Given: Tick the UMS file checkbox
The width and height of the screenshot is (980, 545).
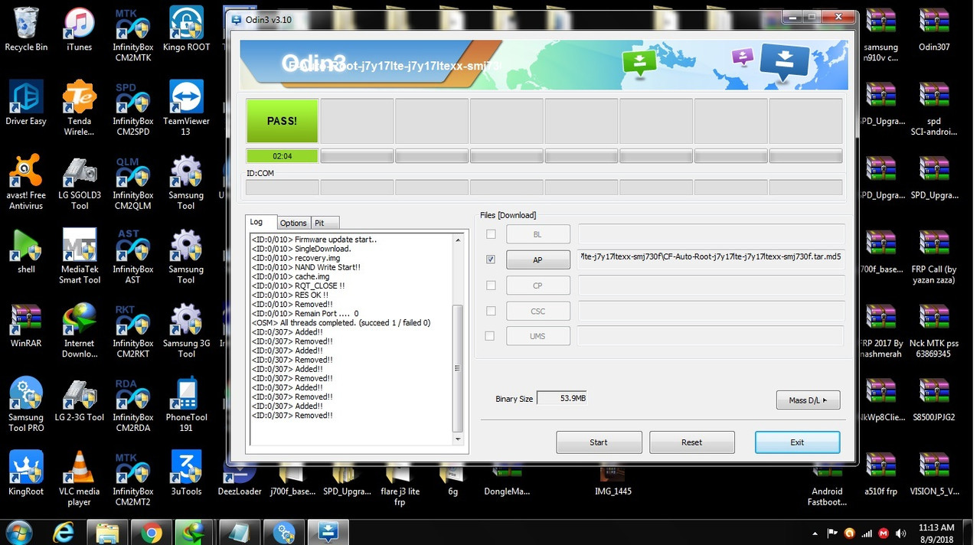Looking at the screenshot, I should (x=491, y=336).
